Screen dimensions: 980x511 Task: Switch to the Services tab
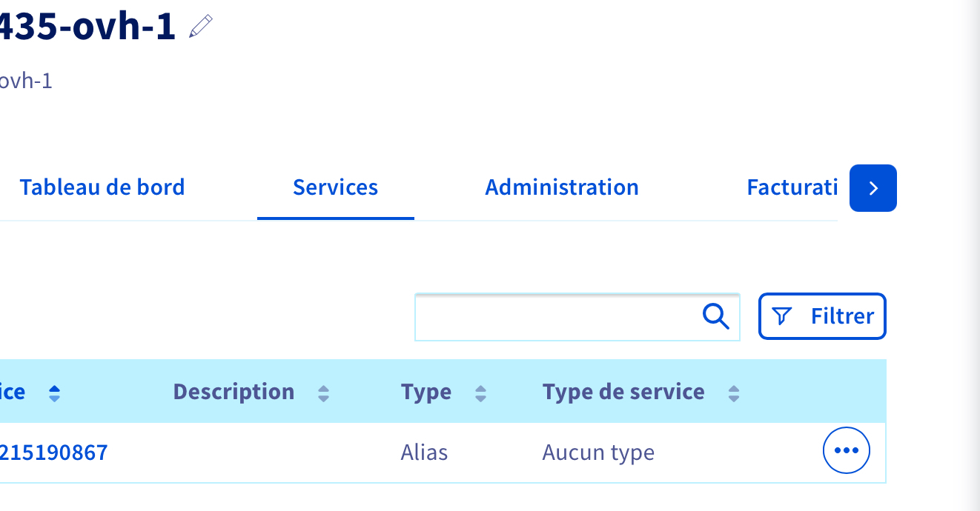335,187
